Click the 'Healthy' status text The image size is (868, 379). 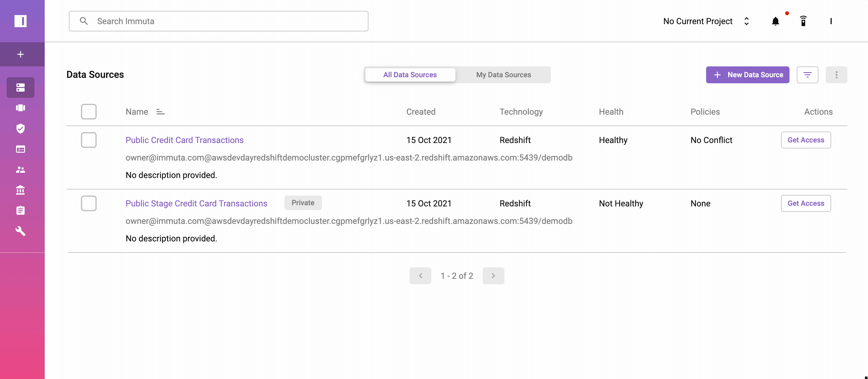pyautogui.click(x=613, y=140)
